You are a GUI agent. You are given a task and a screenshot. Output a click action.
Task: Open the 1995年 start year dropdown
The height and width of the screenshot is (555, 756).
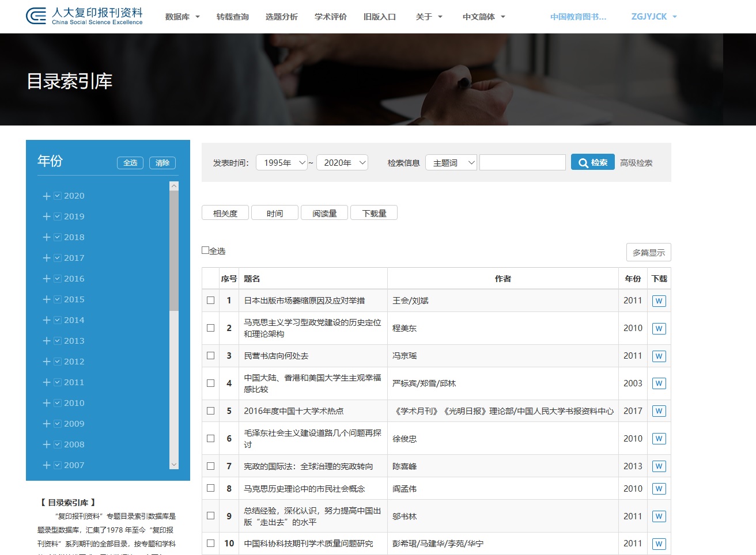click(x=282, y=162)
